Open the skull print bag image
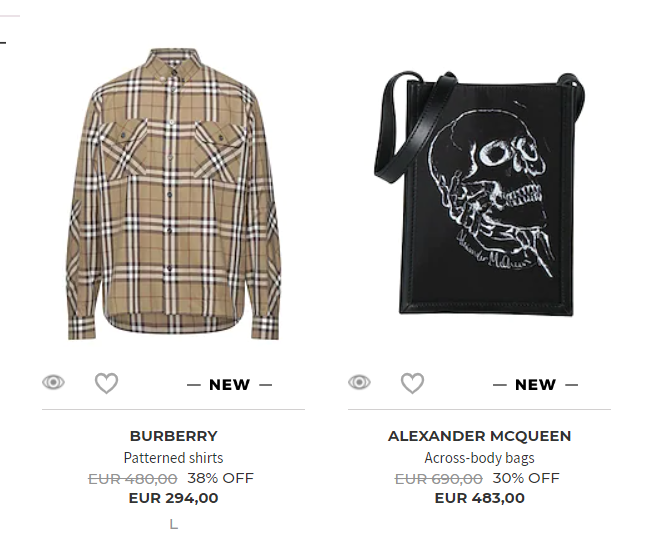This screenshot has height=537, width=645. (480, 193)
